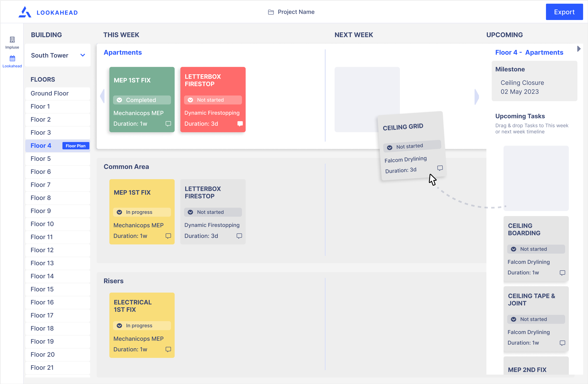588x384 pixels.
Task: Collapse the Upcoming panel with the arrow
Action: point(579,49)
